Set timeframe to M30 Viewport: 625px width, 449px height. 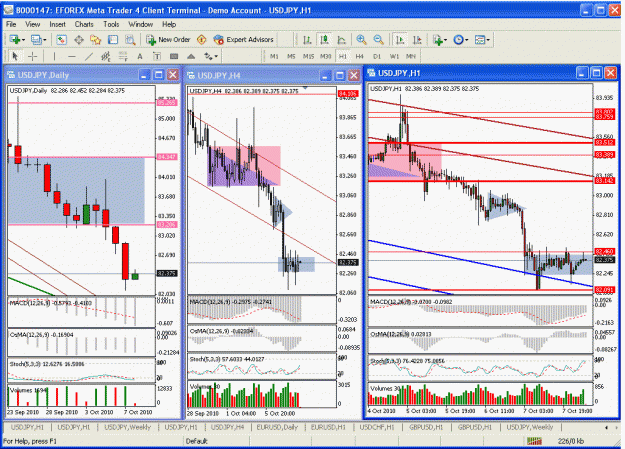(x=326, y=56)
